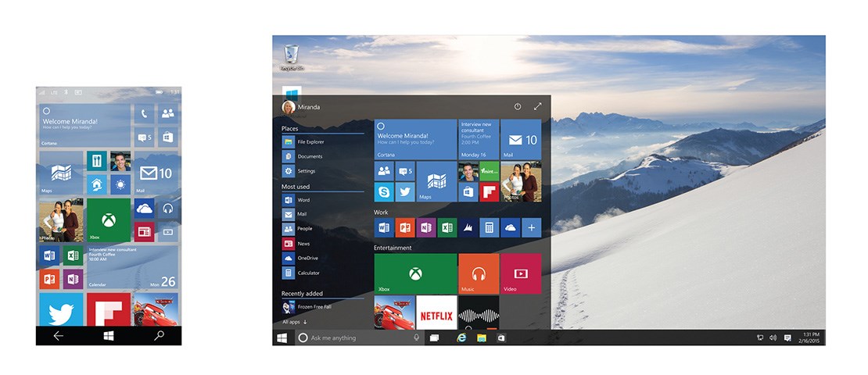Image resolution: width=868 pixels, height=375 pixels.
Task: Open the Twitter tile on the phone
Action: coord(61,309)
